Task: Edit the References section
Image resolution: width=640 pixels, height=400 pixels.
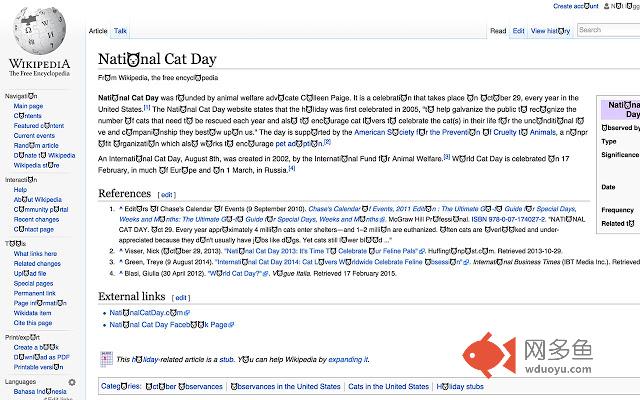Action: (x=167, y=195)
